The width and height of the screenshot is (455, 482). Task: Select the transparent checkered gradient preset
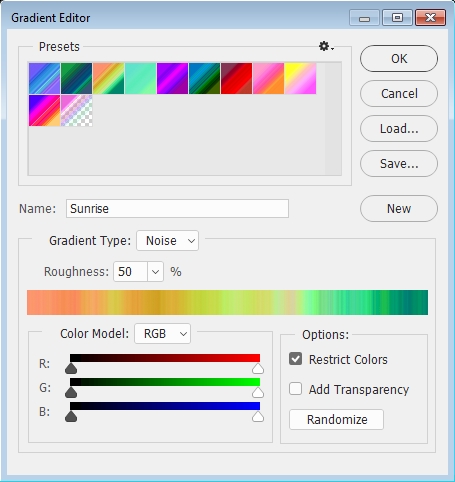click(x=76, y=111)
